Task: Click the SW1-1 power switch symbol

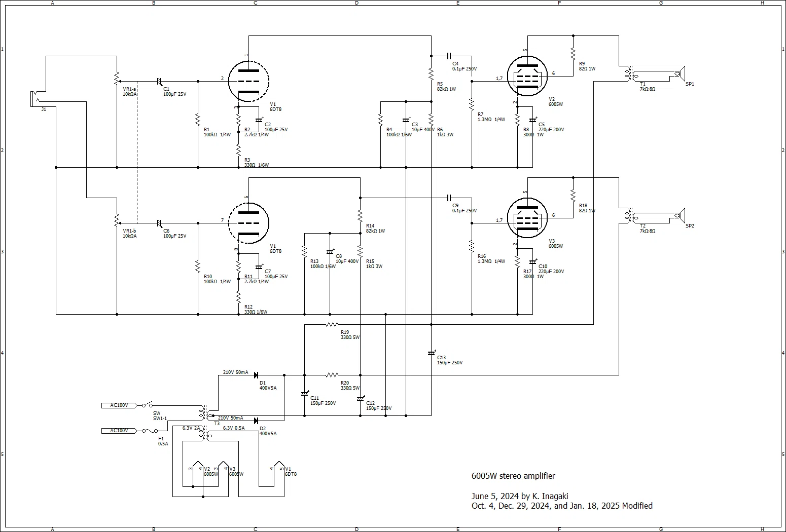Action: point(147,405)
